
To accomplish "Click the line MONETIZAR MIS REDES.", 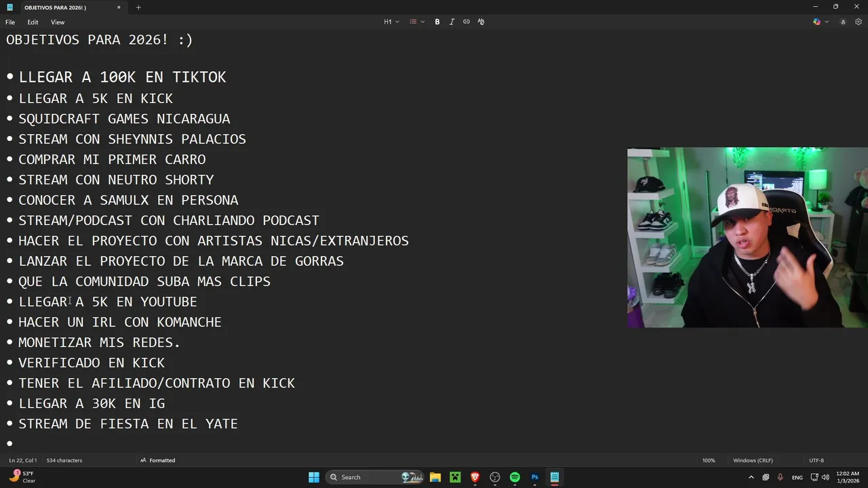I will click(x=100, y=342).
